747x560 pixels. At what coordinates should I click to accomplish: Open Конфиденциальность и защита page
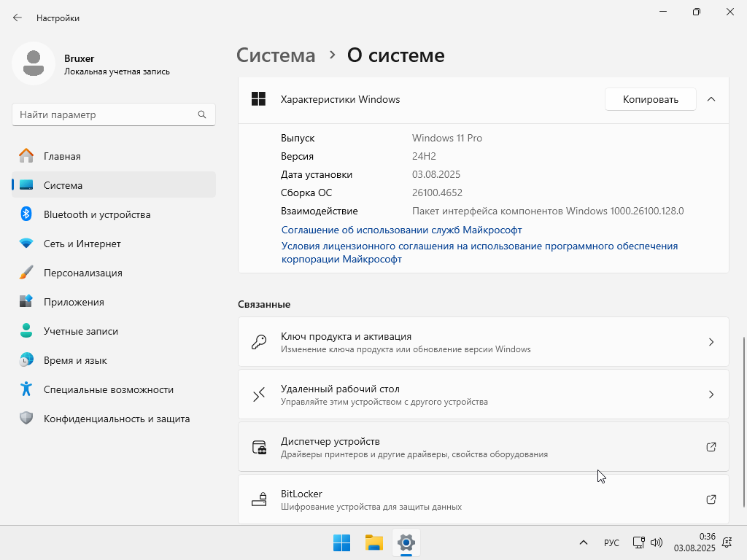114,418
